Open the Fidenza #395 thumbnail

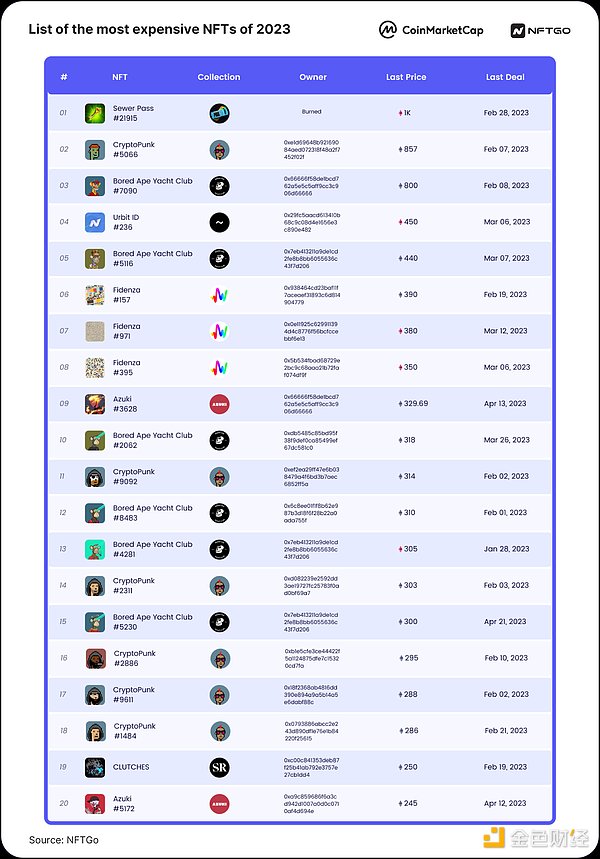point(95,367)
